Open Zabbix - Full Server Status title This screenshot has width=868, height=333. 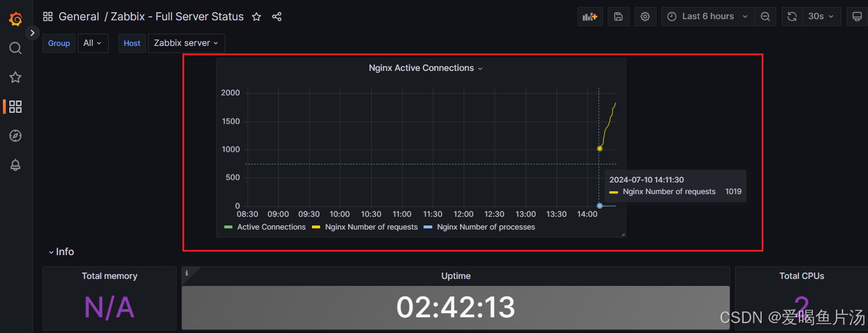click(x=177, y=17)
